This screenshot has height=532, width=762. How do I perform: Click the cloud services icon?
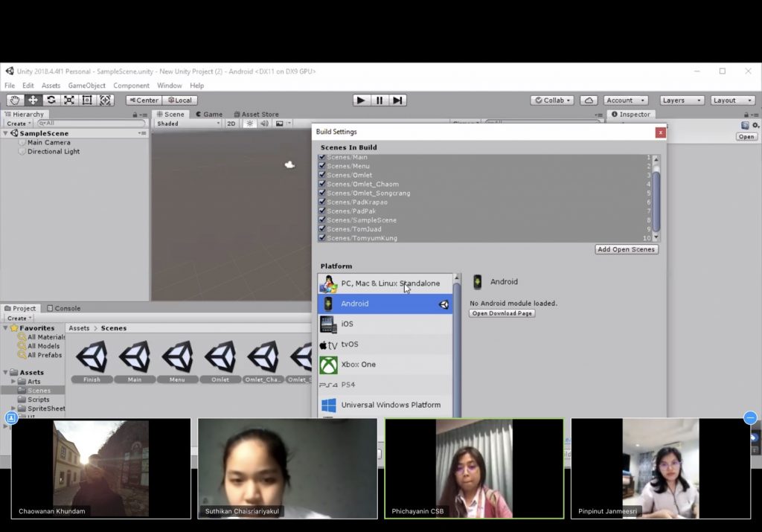click(589, 100)
